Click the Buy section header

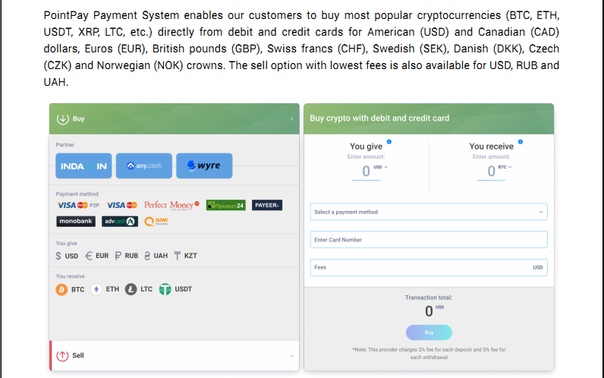(174, 119)
